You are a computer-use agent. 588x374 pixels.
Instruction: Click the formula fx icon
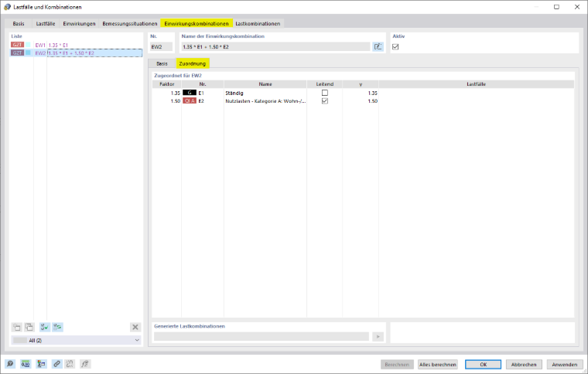pyautogui.click(x=85, y=364)
